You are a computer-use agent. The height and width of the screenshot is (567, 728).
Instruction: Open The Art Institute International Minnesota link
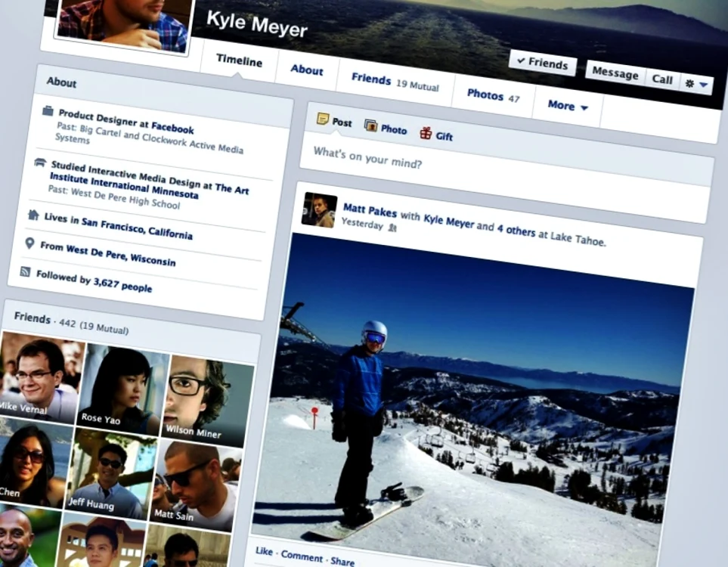coord(149,184)
